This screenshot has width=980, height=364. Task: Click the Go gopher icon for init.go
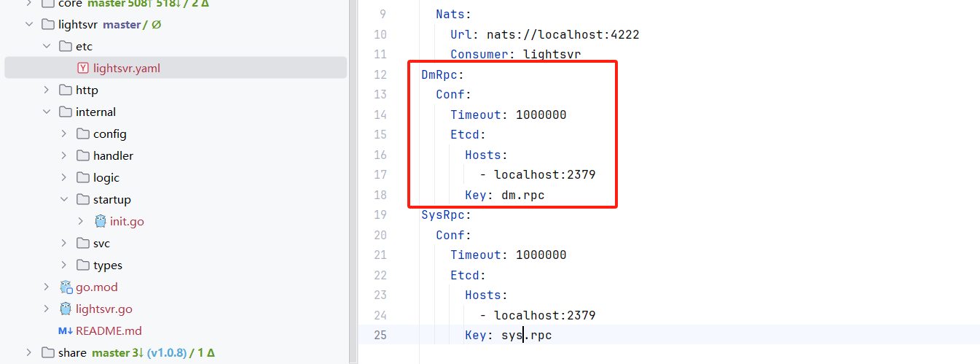coord(101,222)
